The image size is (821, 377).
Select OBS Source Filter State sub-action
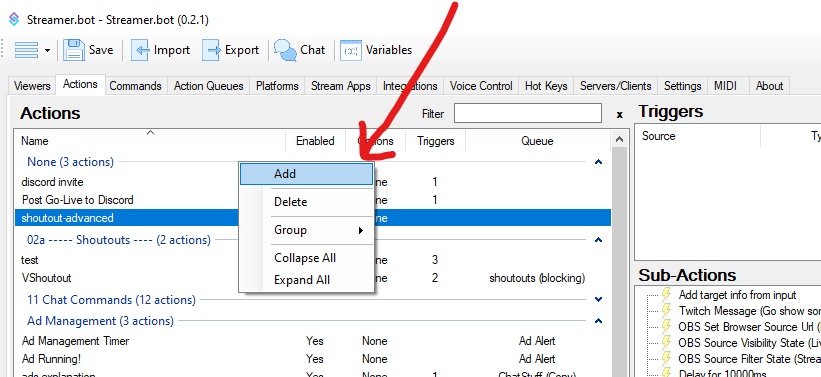750,359
